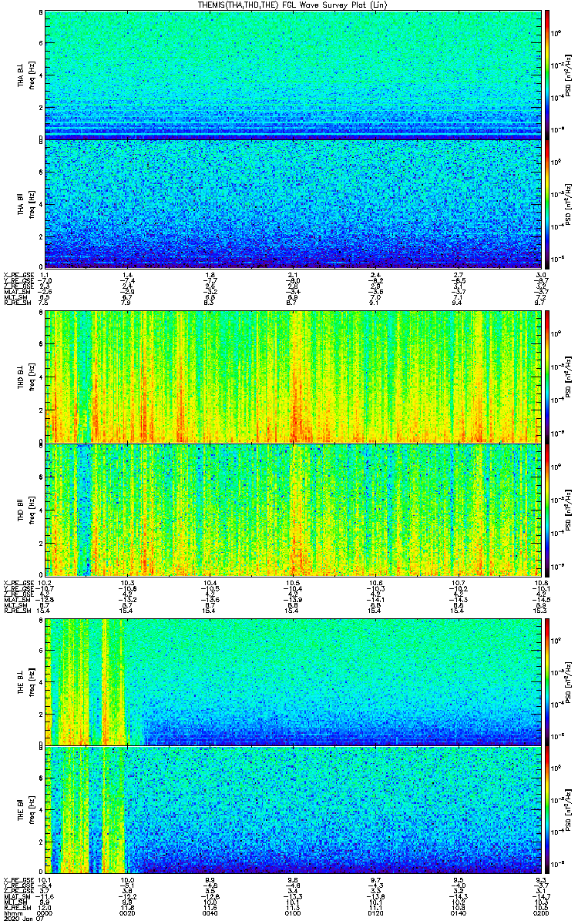578x924 pixels.
Task: Click the THA B⊥ PSD color bar
Action: pos(548,75)
